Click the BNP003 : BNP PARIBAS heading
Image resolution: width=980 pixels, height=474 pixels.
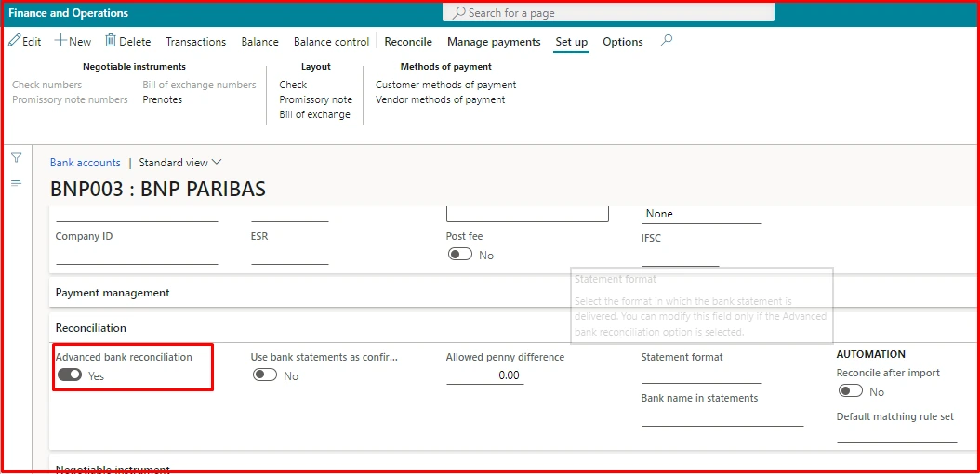coord(158,190)
